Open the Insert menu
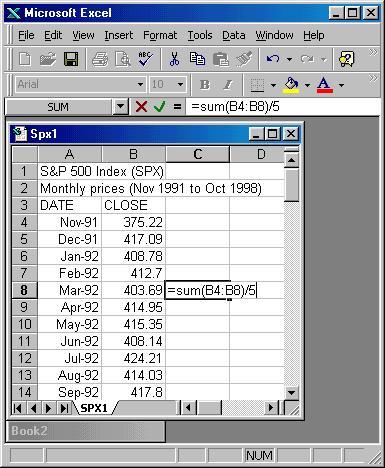The width and height of the screenshot is (385, 468). [x=118, y=35]
